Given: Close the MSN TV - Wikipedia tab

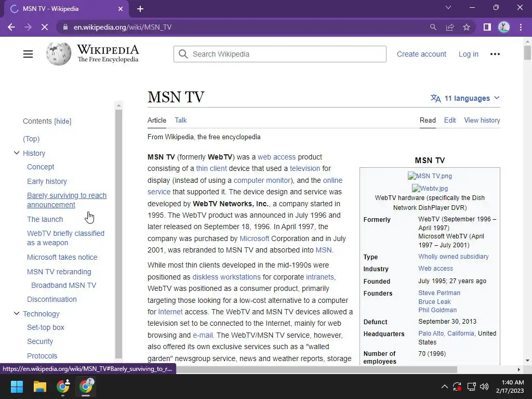Looking at the screenshot, I should pos(121,9).
